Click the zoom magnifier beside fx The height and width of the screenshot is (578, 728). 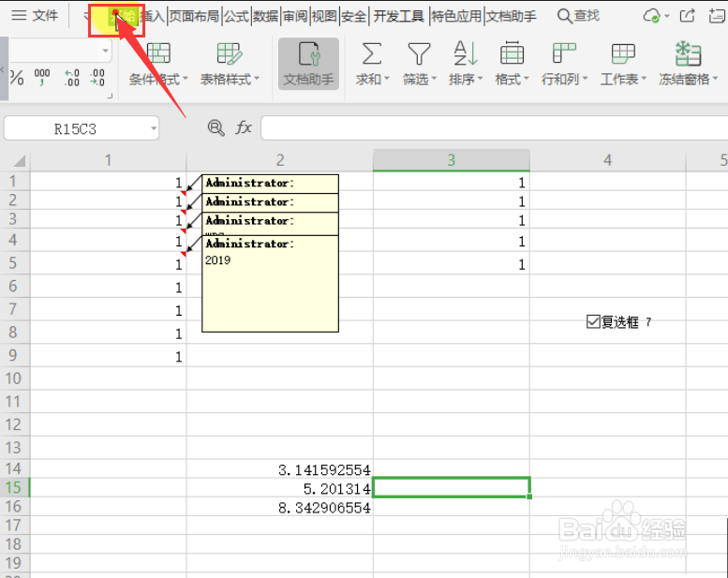[x=215, y=127]
